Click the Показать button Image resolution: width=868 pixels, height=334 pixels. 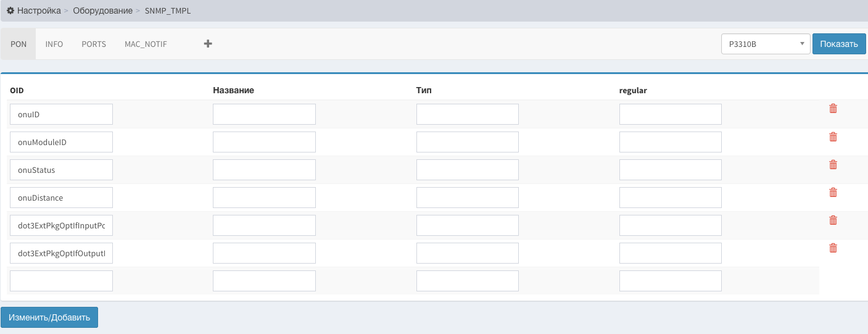839,44
